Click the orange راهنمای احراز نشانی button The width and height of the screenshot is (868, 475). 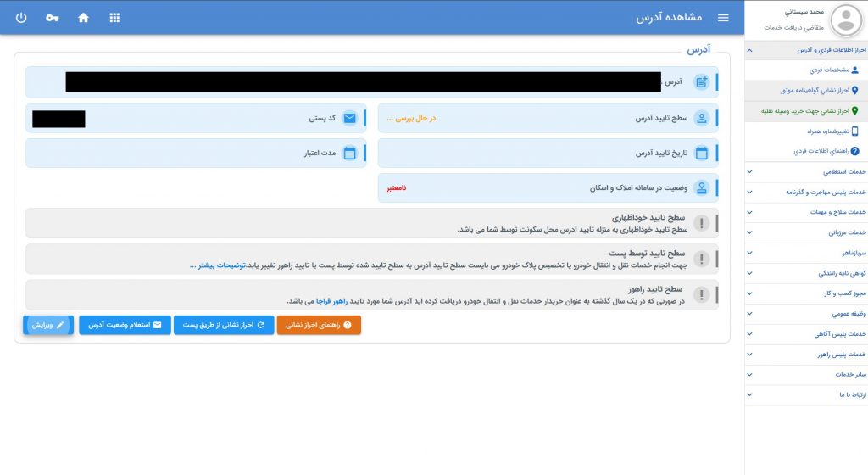coord(318,325)
